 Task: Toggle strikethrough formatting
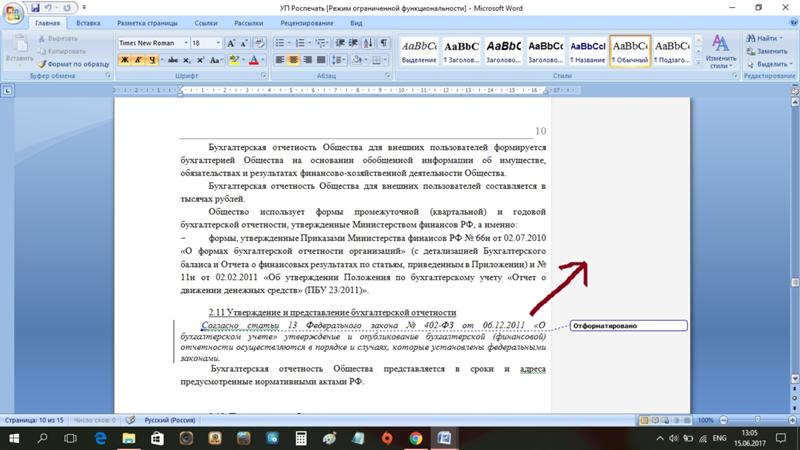tap(173, 60)
